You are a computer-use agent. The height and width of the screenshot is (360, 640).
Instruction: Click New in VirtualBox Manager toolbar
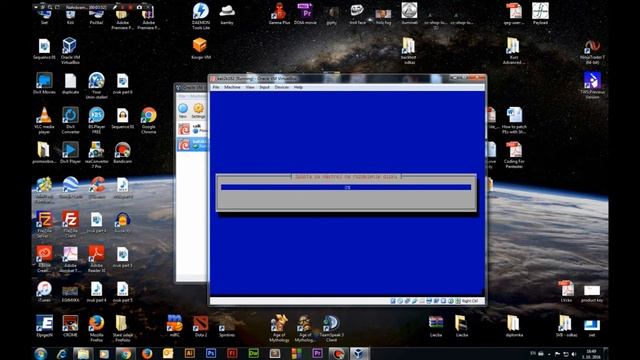click(183, 110)
